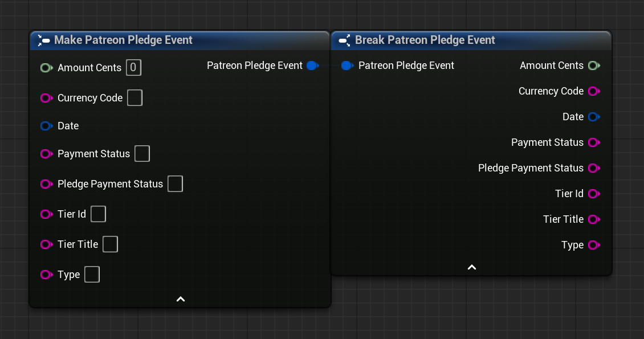
Task: Click the Payment Status value box
Action: [x=142, y=153]
